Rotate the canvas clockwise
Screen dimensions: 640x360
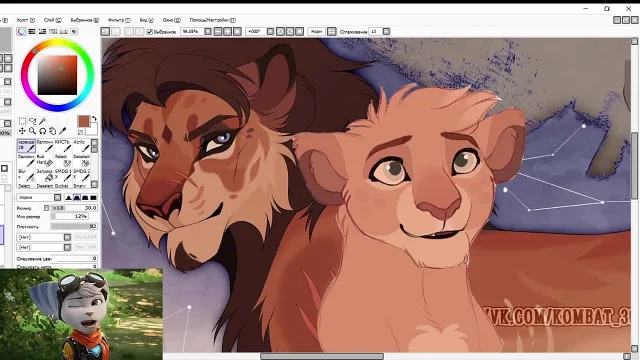[x=290, y=31]
